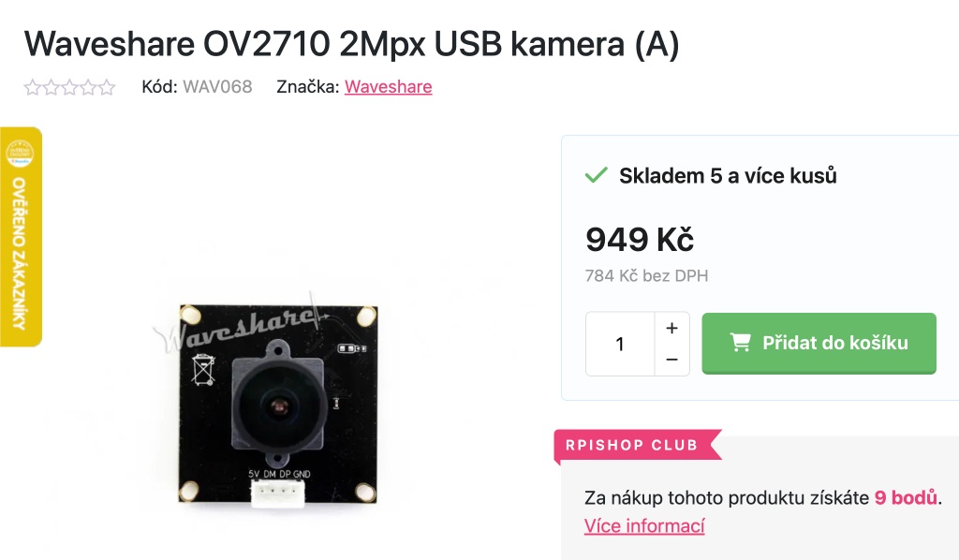Click the fourth rating star
This screenshot has width=959, height=560.
pyautogui.click(x=88, y=87)
